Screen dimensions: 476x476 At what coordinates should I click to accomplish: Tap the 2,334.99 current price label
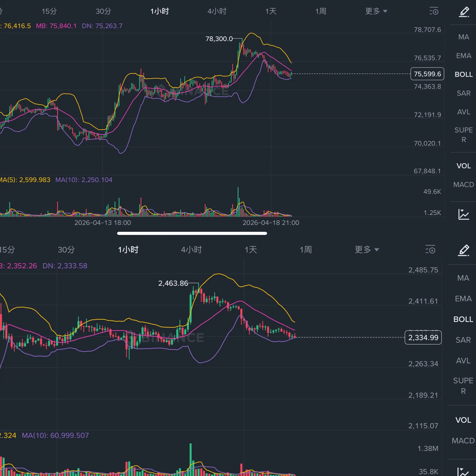[423, 338]
